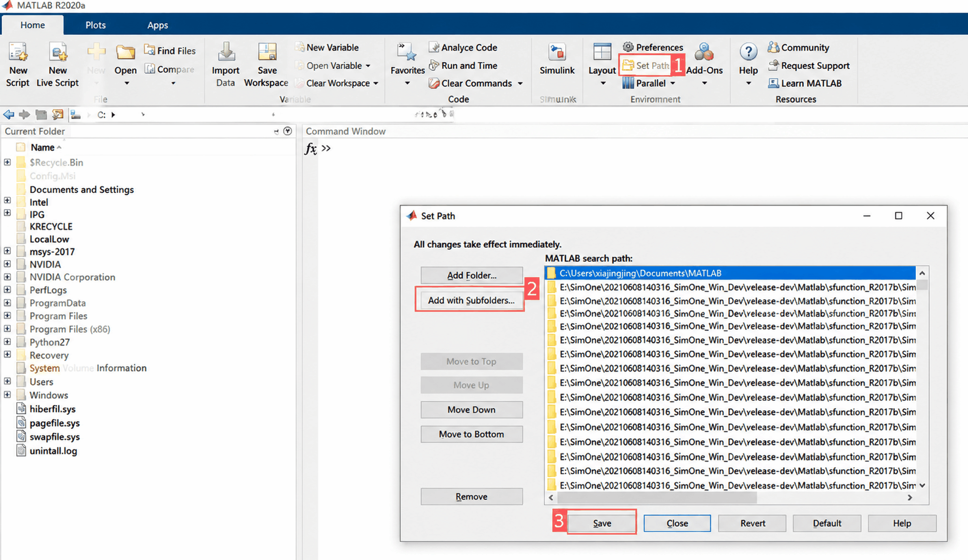
Task: Revert search path changes
Action: click(x=752, y=523)
